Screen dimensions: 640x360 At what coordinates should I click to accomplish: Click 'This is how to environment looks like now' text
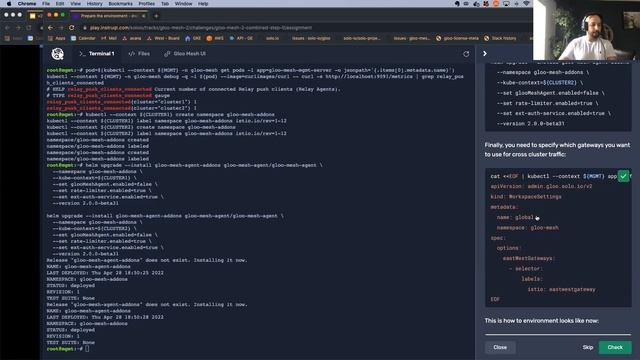tap(542, 321)
